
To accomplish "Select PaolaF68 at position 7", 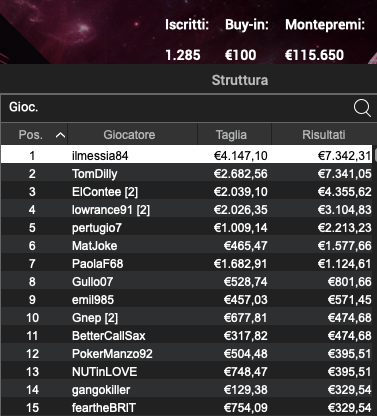I will pos(187,264).
